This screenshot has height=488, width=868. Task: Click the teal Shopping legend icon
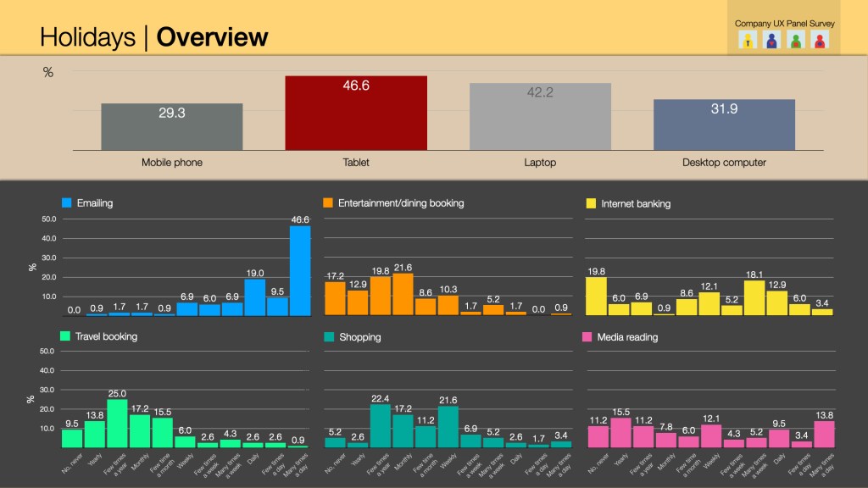pyautogui.click(x=328, y=336)
